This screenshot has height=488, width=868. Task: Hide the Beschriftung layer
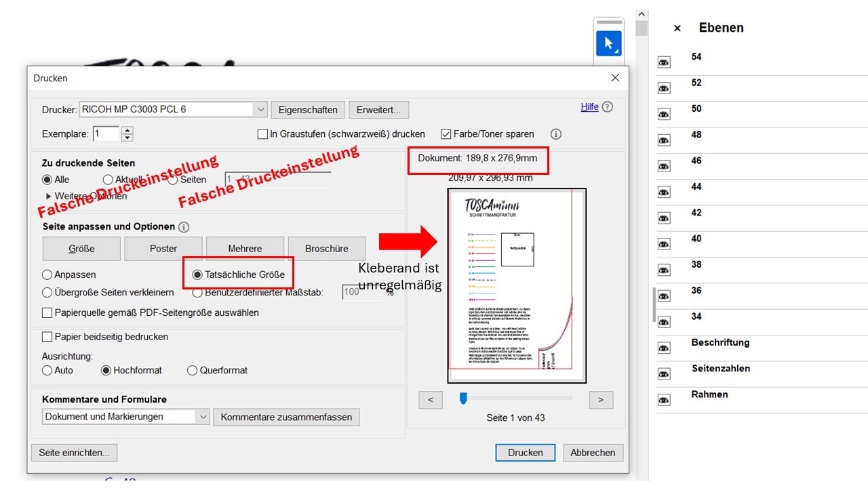click(x=664, y=348)
